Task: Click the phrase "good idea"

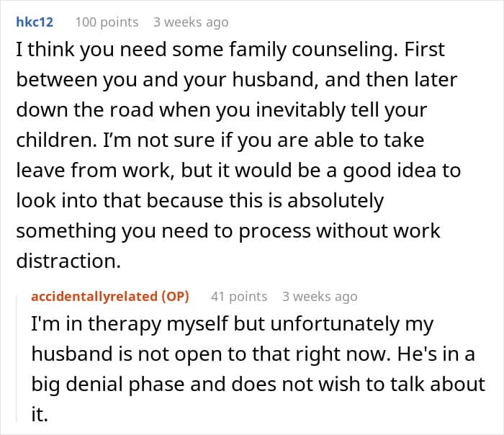Action: pyautogui.click(x=390, y=171)
